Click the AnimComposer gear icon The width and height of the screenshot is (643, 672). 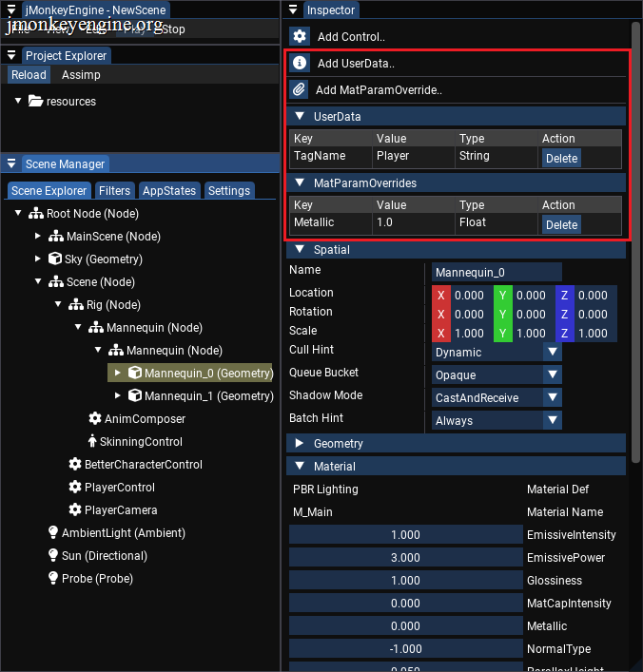coord(95,418)
